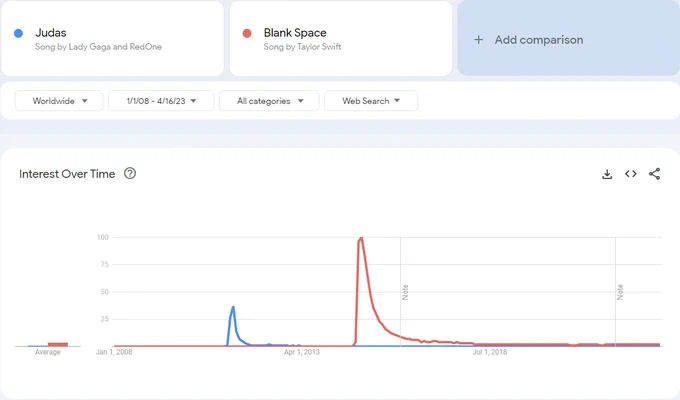Image resolution: width=680 pixels, height=400 pixels.
Task: Click the 'Apr 1, 2013' axis label
Action: coord(302,352)
